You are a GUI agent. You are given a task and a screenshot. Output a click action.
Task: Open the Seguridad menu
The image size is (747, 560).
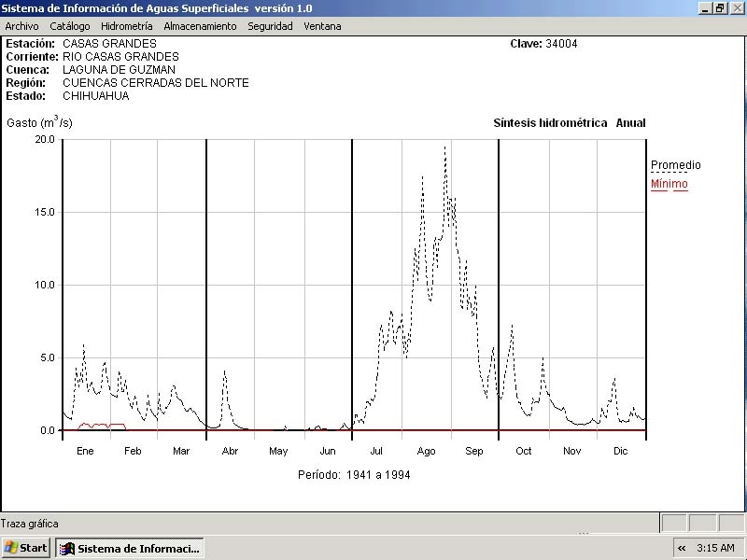pos(270,26)
